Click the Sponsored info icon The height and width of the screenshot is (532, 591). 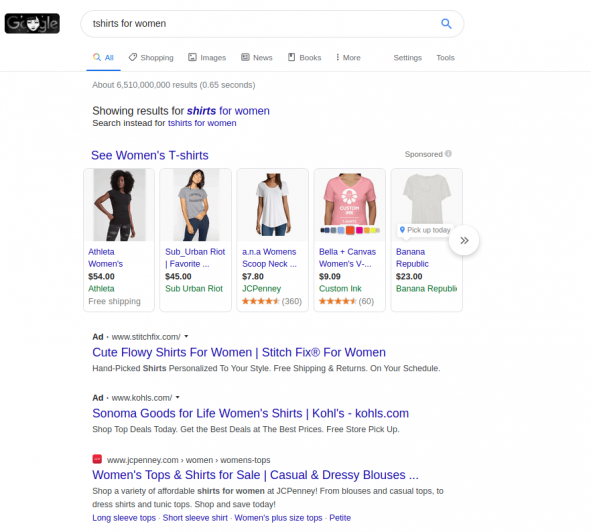pos(448,154)
